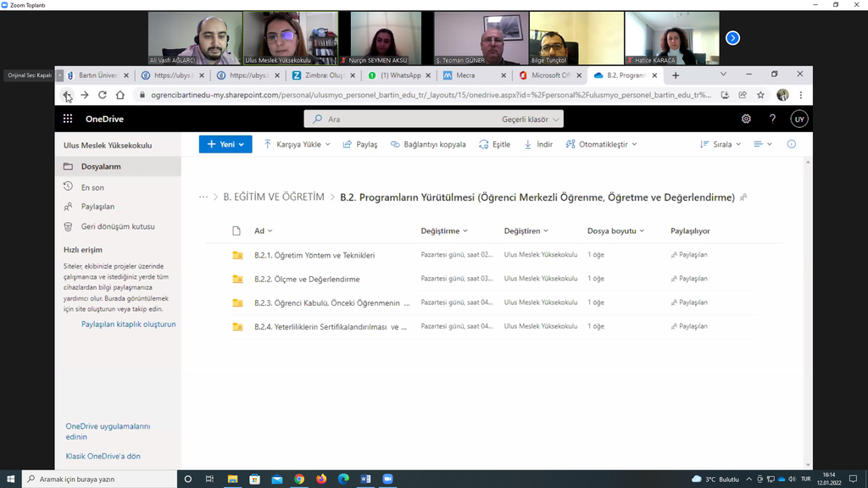
Task: Open OneDrive settings gear
Action: point(746,119)
